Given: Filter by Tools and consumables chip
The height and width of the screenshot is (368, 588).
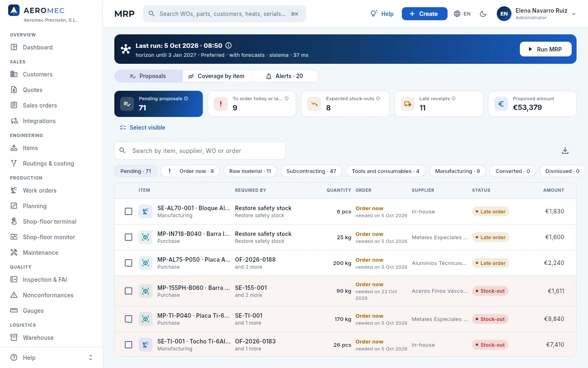Looking at the screenshot, I should (386, 171).
